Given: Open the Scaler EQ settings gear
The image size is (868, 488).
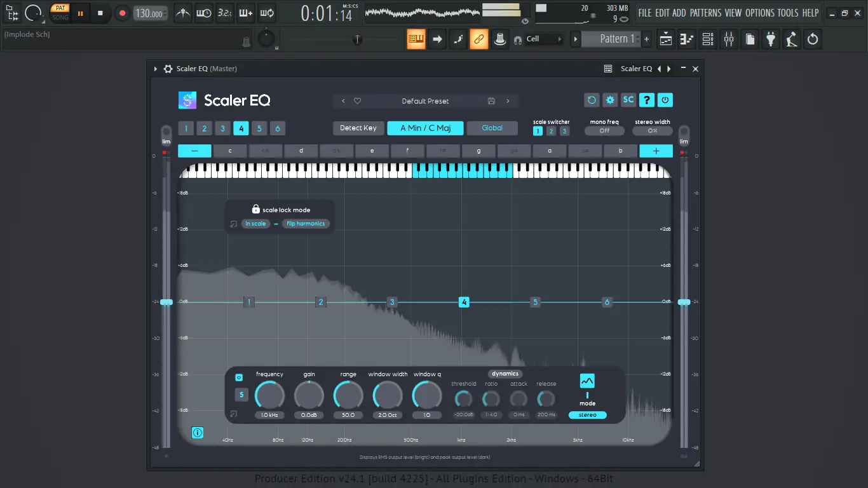Looking at the screenshot, I should (x=610, y=100).
